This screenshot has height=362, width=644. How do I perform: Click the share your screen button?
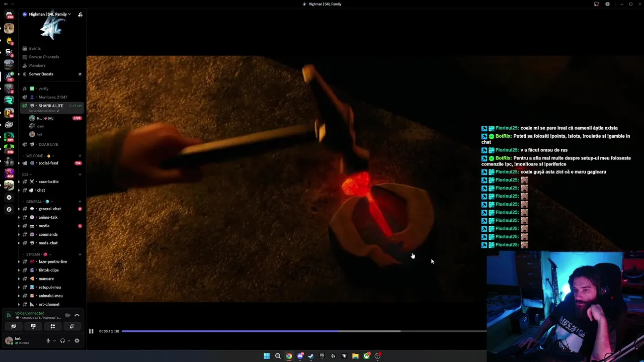[x=33, y=326]
